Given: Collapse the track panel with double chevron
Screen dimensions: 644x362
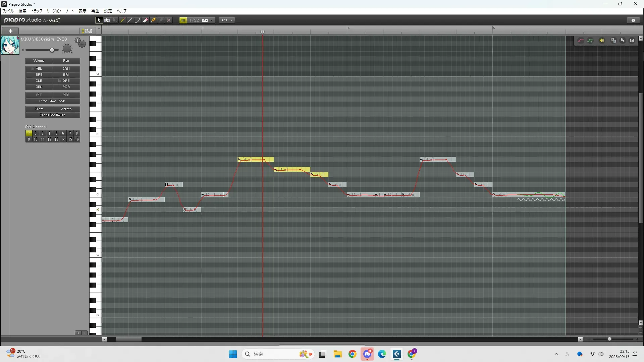Looking at the screenshot, I should pos(99,29).
